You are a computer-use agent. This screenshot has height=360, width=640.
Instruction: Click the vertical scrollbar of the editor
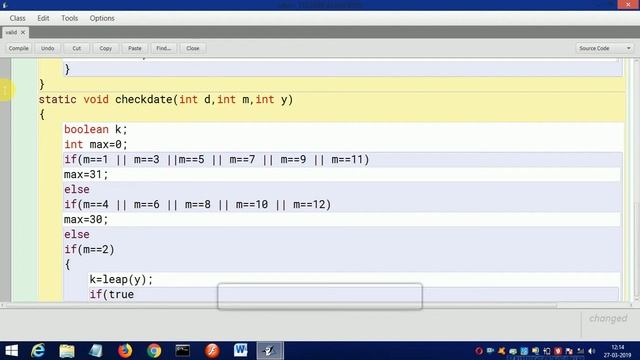[x=636, y=180]
